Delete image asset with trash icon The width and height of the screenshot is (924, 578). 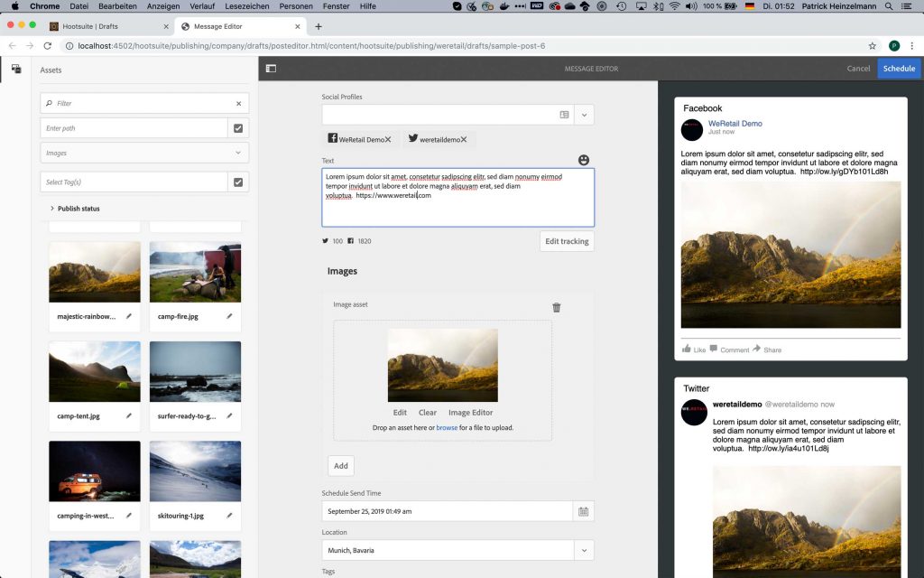[556, 307]
